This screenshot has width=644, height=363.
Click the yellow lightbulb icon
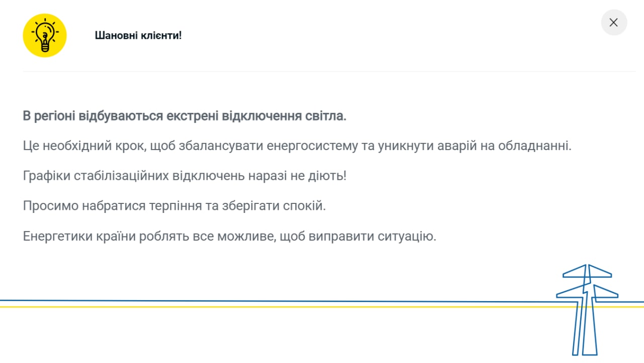(x=45, y=35)
